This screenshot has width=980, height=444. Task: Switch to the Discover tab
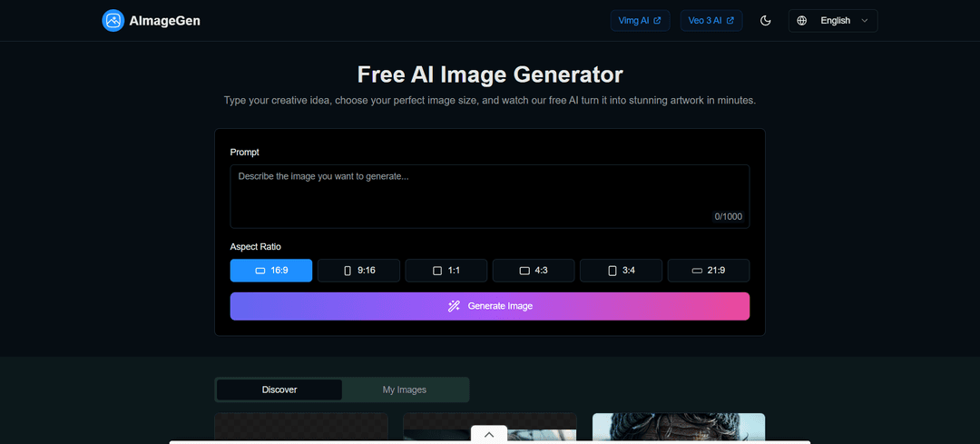pyautogui.click(x=279, y=390)
